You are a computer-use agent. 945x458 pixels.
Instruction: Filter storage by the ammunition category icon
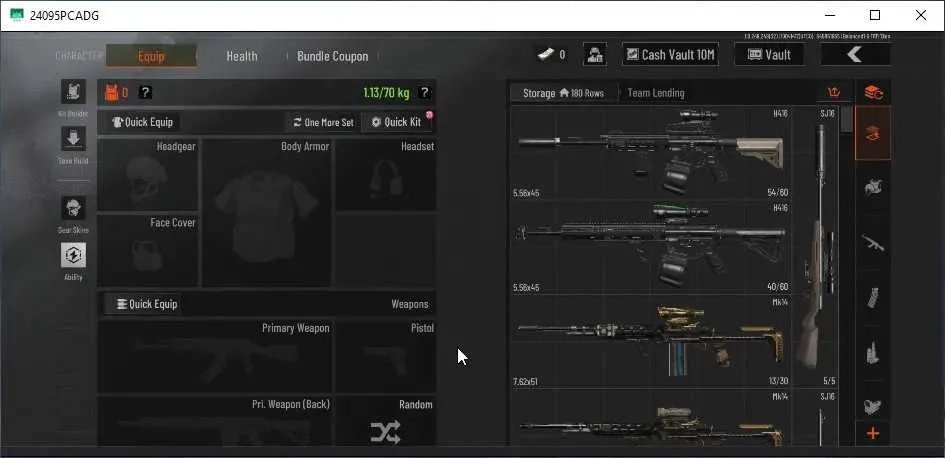click(x=873, y=353)
